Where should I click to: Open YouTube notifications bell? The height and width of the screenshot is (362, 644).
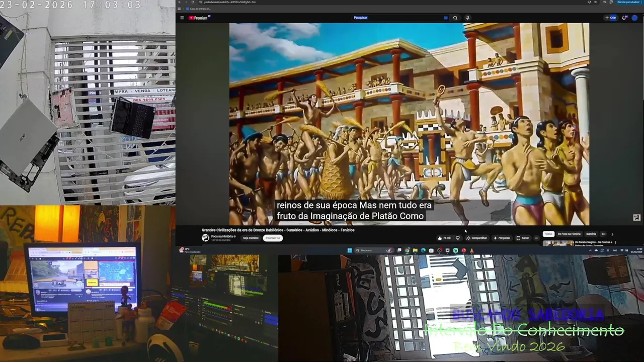(624, 18)
